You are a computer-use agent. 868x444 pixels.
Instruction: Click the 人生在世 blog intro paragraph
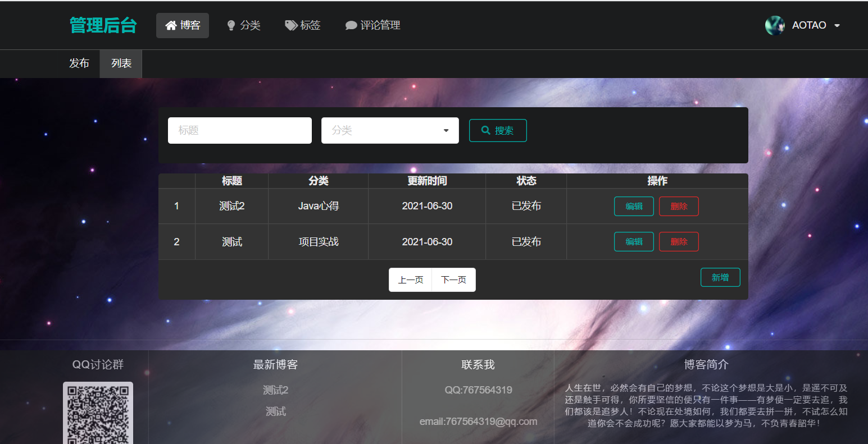706,405
